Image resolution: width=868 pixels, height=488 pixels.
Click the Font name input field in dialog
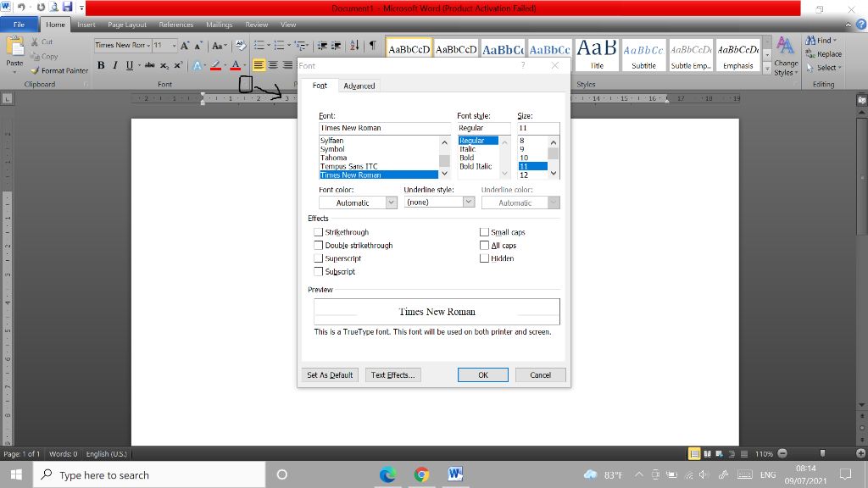(385, 128)
